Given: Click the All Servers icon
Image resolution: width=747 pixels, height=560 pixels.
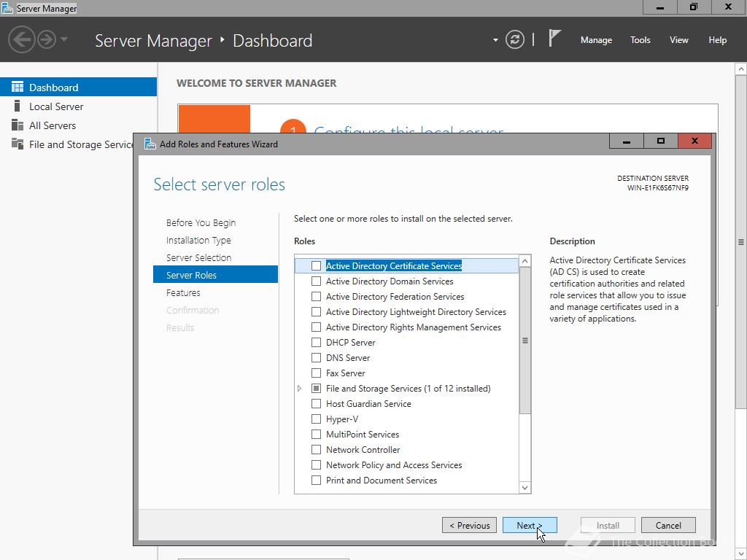Looking at the screenshot, I should point(18,125).
